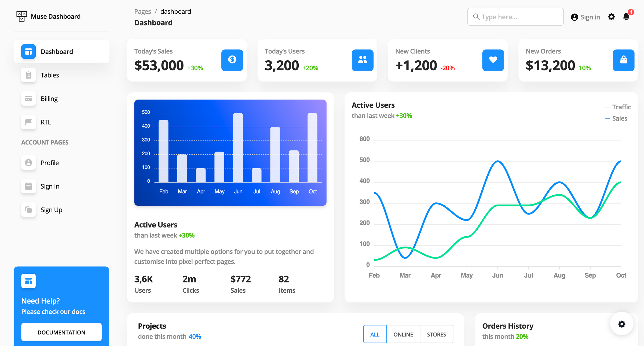Viewport: 644px width, 346px height.
Task: Open the RTL page
Action: pos(62,122)
